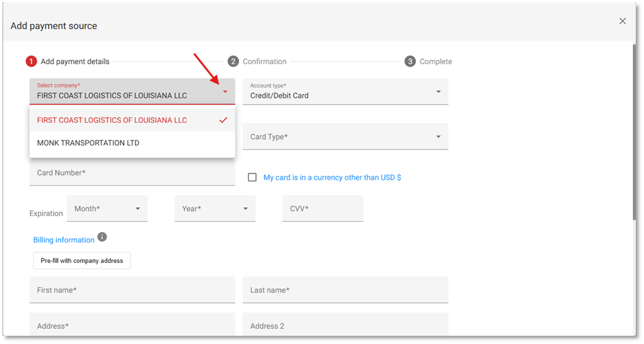Close the Add payment source dialog
This screenshot has height=344, width=644.
(x=622, y=21)
